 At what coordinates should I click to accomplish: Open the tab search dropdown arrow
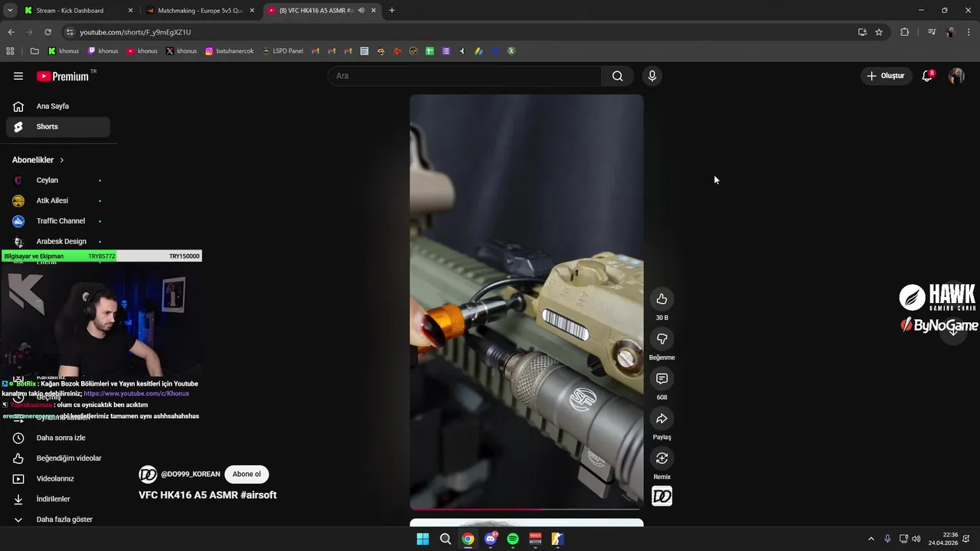[10, 11]
